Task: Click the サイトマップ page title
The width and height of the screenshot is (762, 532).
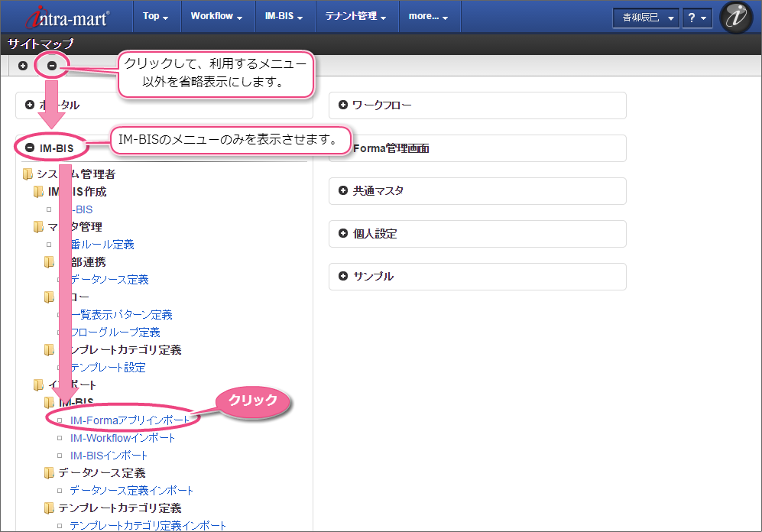Action: [41, 44]
